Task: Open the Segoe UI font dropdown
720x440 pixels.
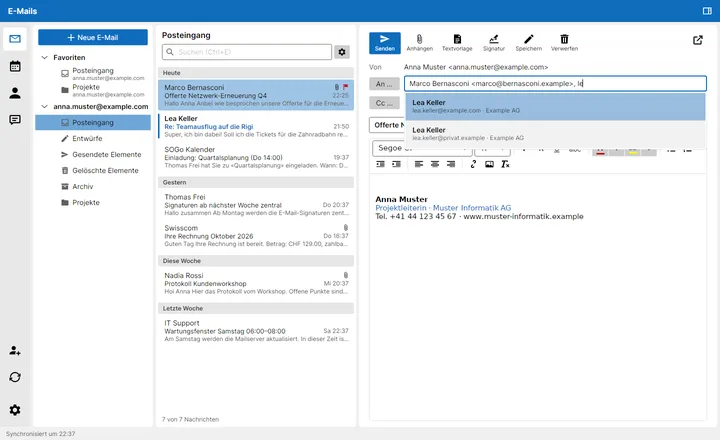Action: (x=422, y=148)
